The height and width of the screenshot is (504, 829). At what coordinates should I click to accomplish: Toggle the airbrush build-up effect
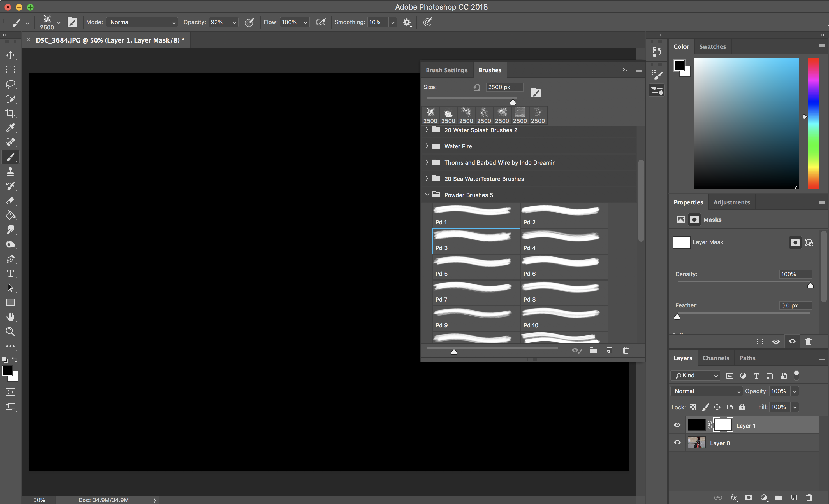(x=320, y=22)
